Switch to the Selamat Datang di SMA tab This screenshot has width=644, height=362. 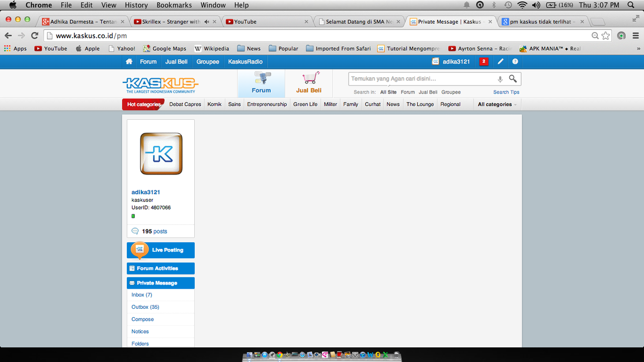click(359, 22)
